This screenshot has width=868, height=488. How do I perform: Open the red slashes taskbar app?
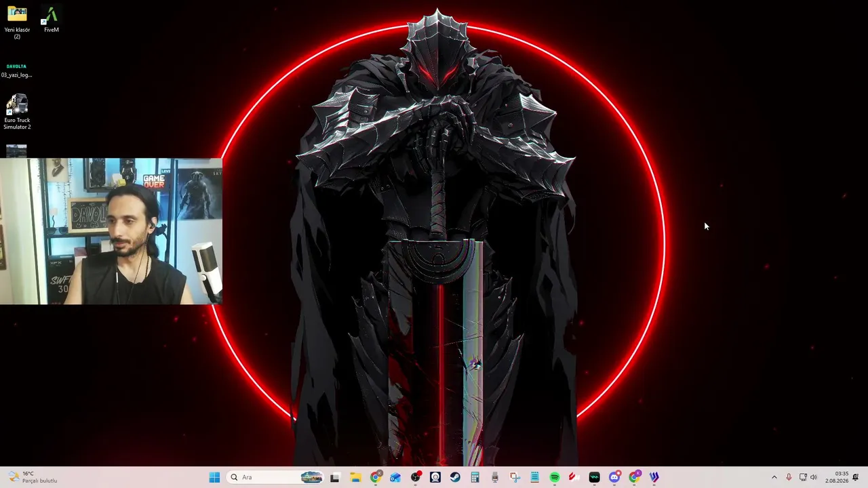574,477
